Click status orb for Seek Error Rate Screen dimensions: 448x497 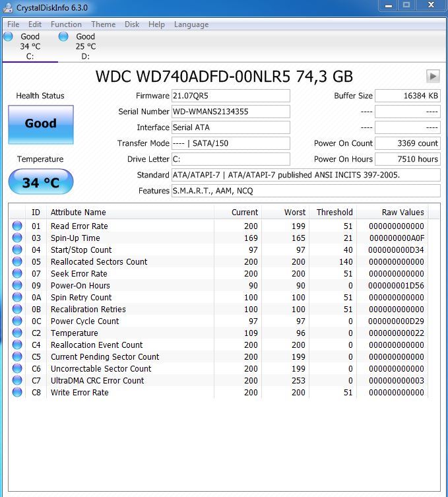pyautogui.click(x=17, y=273)
